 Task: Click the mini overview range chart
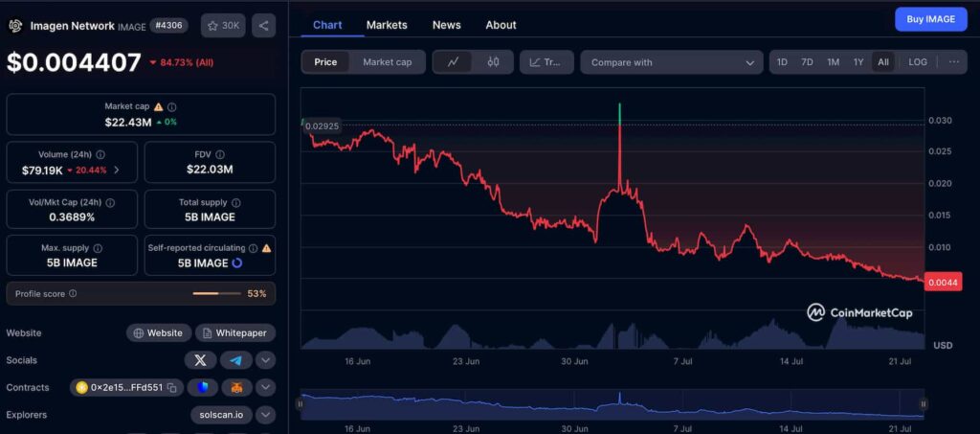612,404
